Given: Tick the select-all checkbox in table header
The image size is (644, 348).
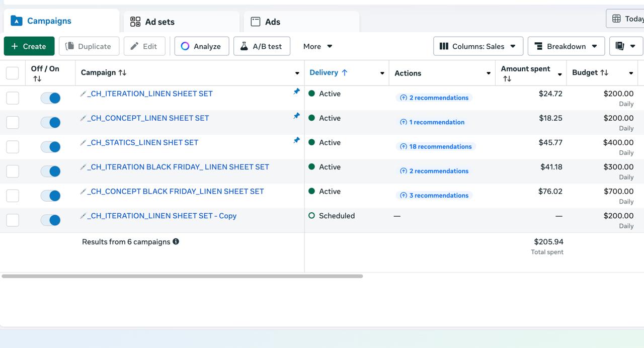Looking at the screenshot, I should coord(13,73).
